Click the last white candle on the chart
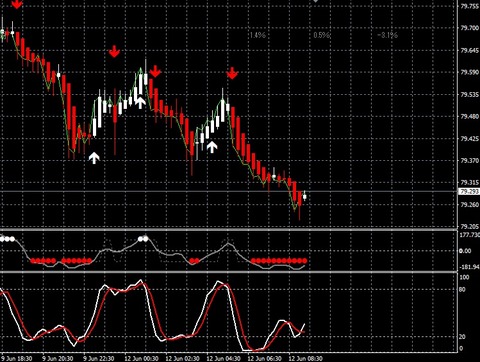Viewport: 480px width, 362px height. [x=304, y=196]
